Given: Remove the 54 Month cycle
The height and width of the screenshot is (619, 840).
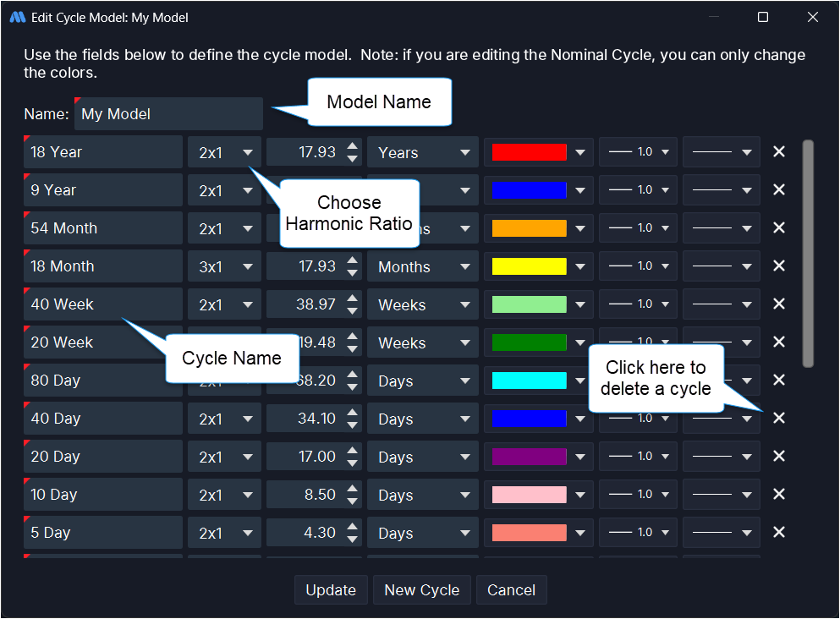Looking at the screenshot, I should [779, 228].
